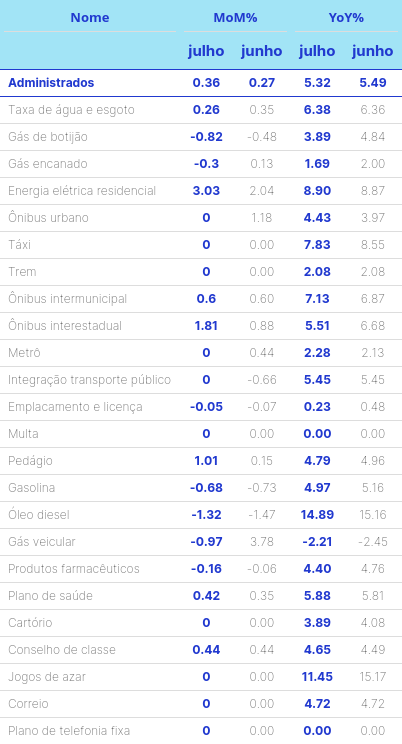The height and width of the screenshot is (744, 402).
Task: Click the Gasolina row label
Action: coord(31,488)
